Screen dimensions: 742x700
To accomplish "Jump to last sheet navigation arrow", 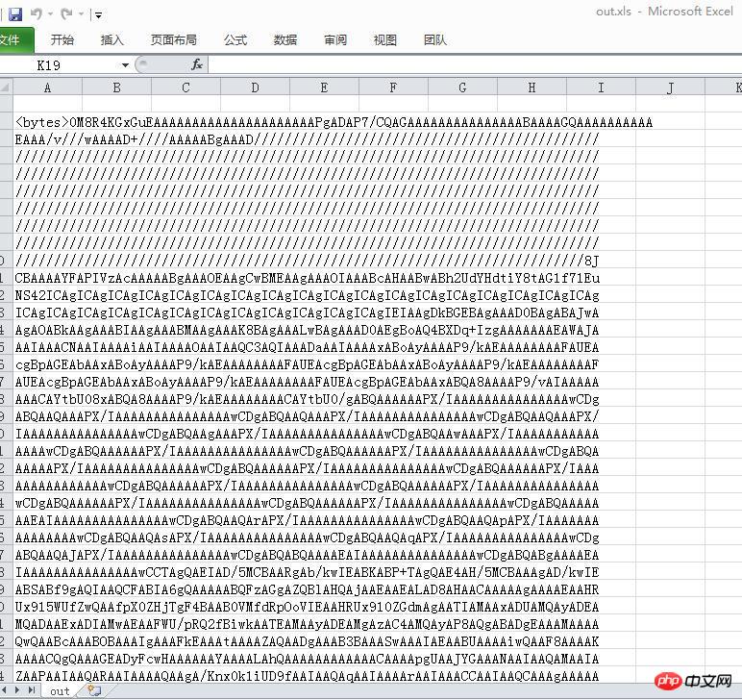I will click(31, 690).
